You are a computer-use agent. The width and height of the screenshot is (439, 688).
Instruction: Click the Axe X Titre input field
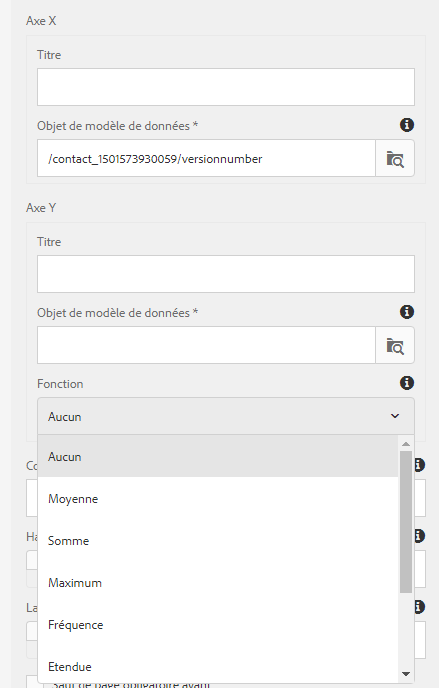click(225, 87)
